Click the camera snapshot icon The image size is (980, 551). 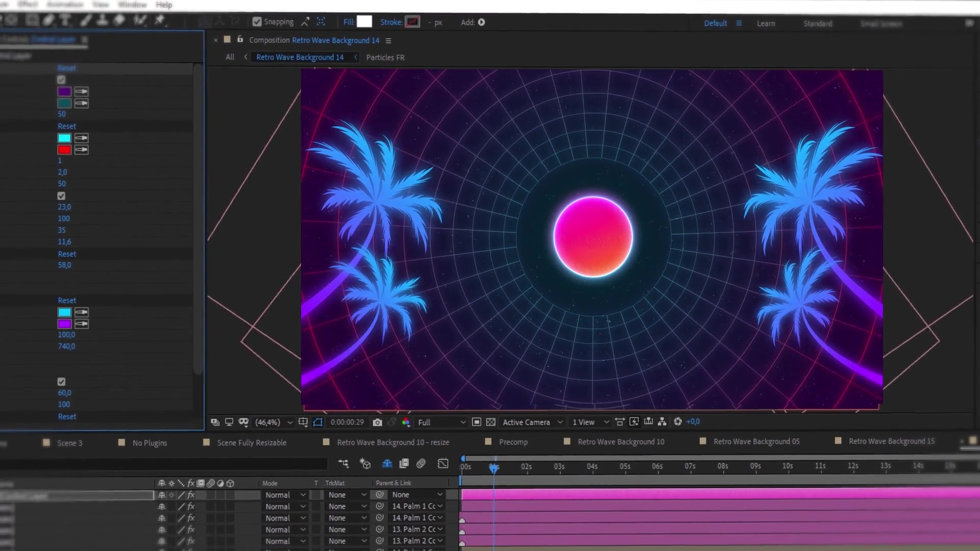click(377, 422)
